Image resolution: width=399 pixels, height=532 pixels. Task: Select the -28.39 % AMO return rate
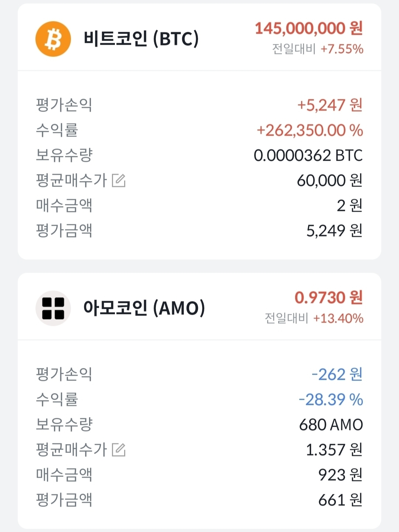point(331,400)
